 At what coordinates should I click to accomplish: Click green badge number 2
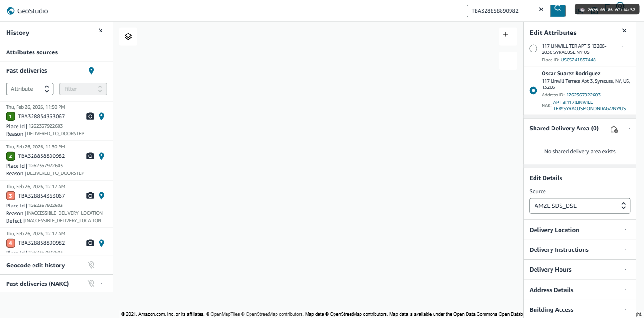10,156
